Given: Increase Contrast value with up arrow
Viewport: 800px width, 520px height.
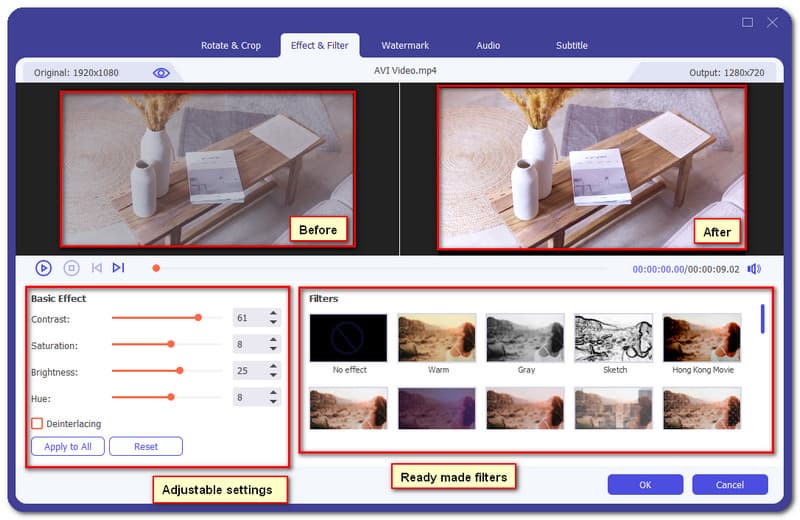Looking at the screenshot, I should tap(273, 313).
